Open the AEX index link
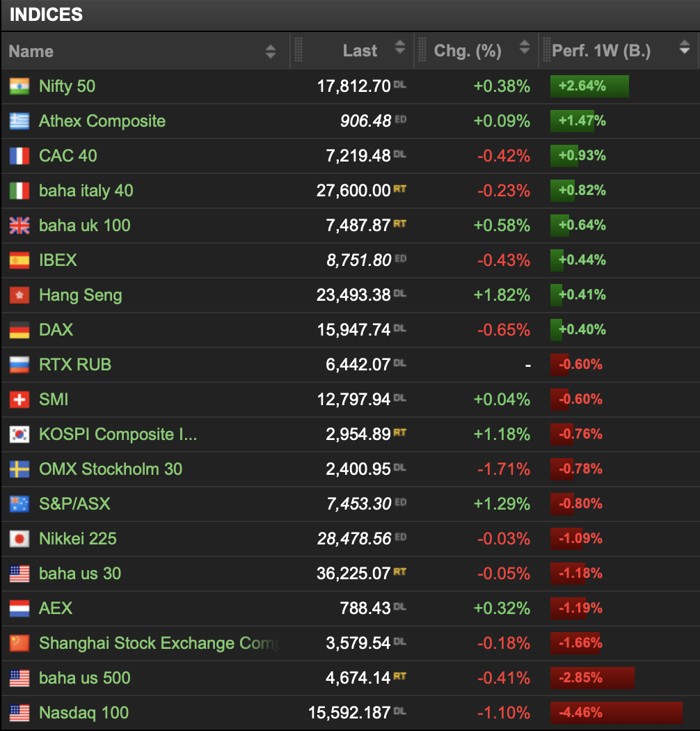 pos(56,608)
